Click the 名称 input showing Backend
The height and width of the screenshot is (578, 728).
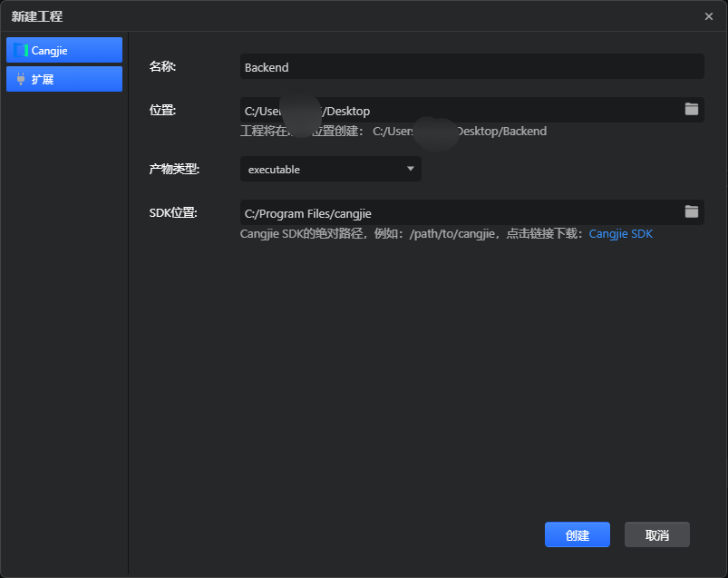pos(471,66)
